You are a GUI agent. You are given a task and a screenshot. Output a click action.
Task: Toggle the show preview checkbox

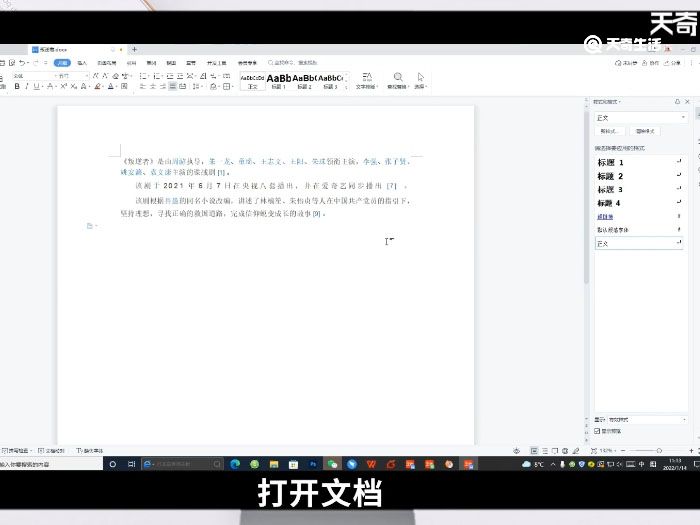pos(597,431)
